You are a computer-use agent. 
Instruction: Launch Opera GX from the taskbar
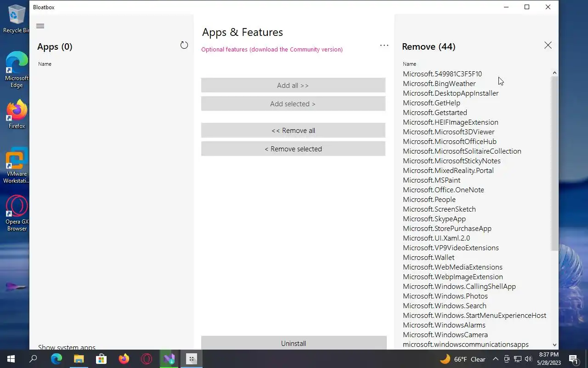coord(146,359)
